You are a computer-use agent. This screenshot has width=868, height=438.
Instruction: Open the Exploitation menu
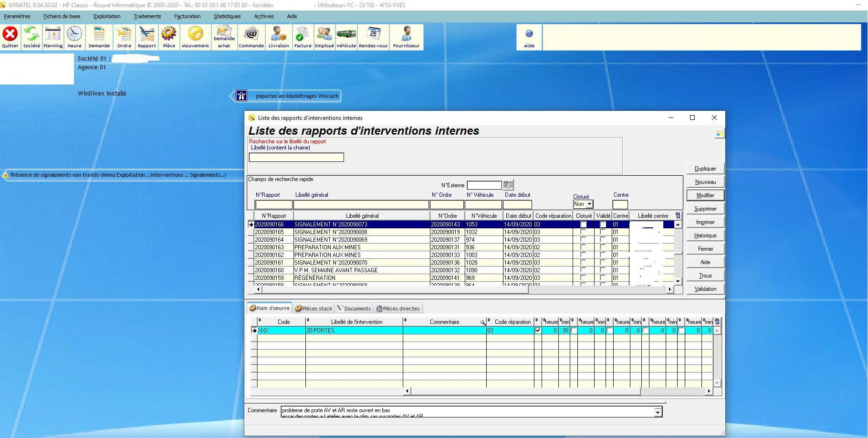pyautogui.click(x=107, y=16)
